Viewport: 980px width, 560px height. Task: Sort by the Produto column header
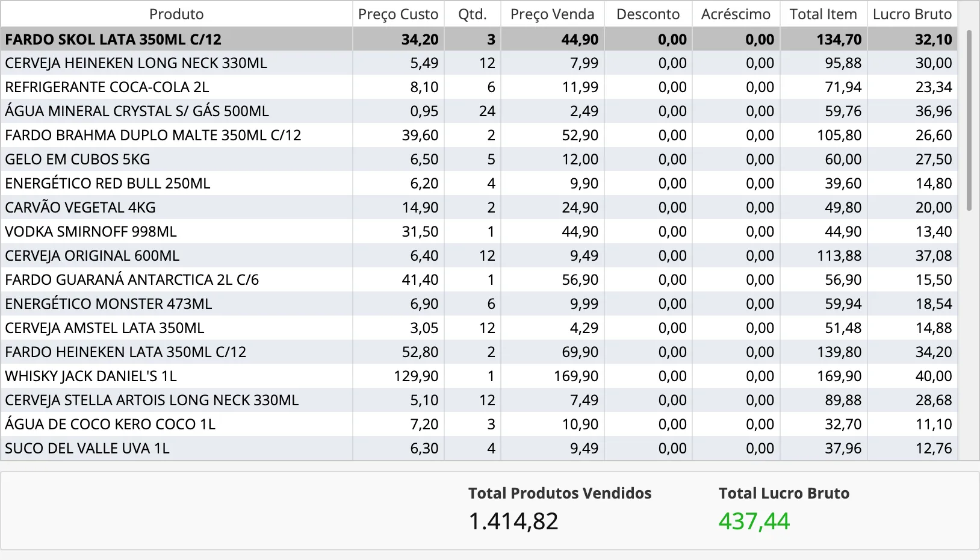pos(176,14)
